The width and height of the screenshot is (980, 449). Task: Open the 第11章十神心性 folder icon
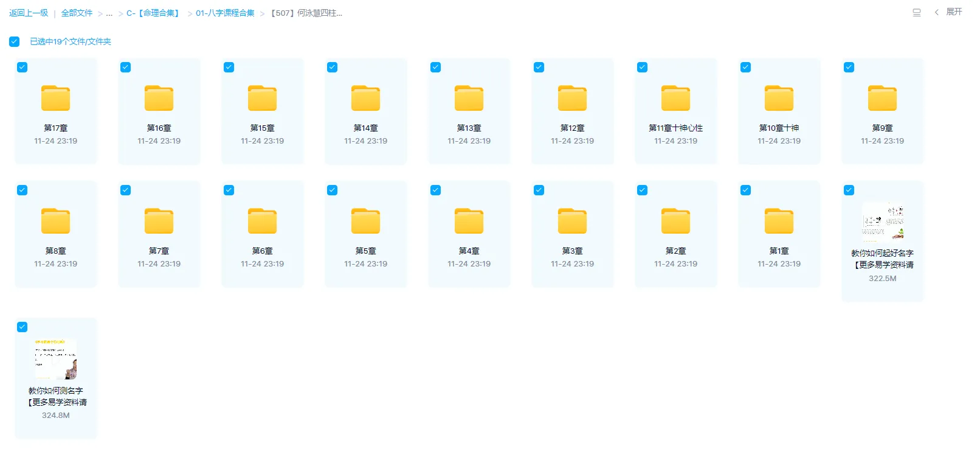(x=675, y=99)
